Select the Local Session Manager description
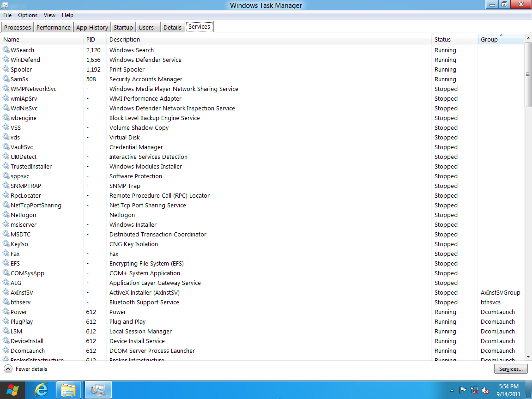532x399 pixels. (140, 331)
